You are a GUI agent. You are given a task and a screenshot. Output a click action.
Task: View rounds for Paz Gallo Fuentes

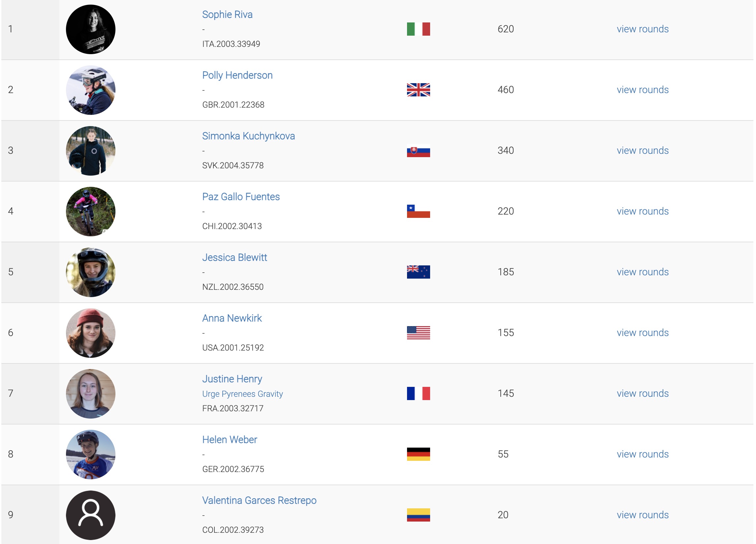pyautogui.click(x=642, y=211)
